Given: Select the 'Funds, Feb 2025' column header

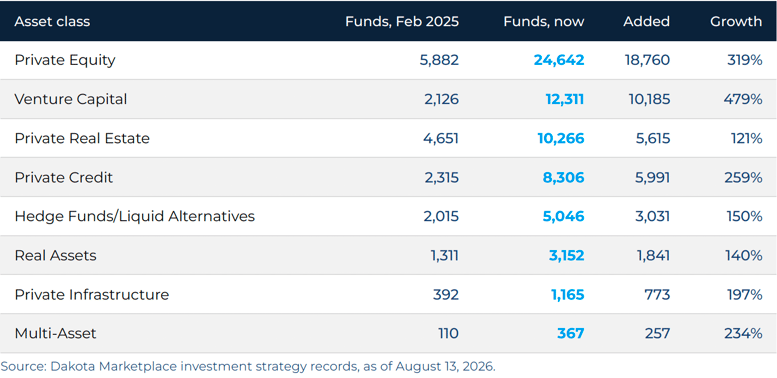Looking at the screenshot, I should tap(402, 21).
